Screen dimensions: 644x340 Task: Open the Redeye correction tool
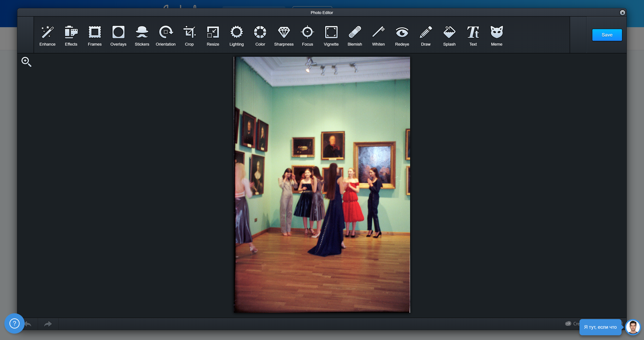coord(402,35)
